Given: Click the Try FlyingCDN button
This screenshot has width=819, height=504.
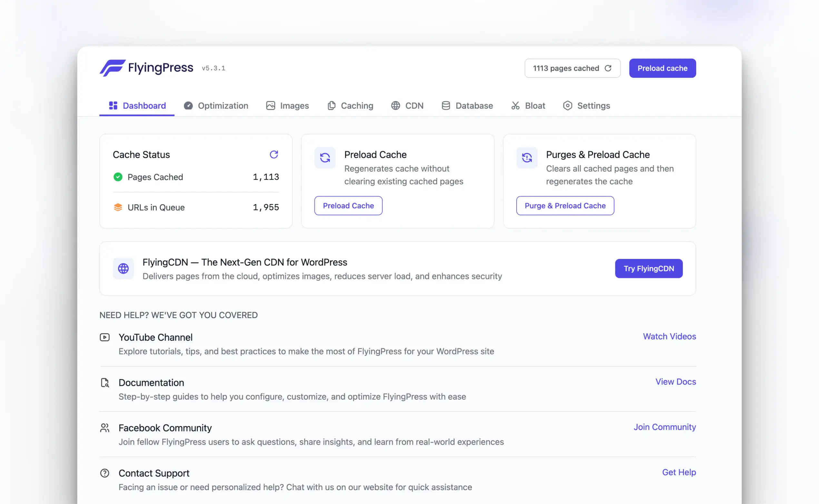Looking at the screenshot, I should 648,268.
